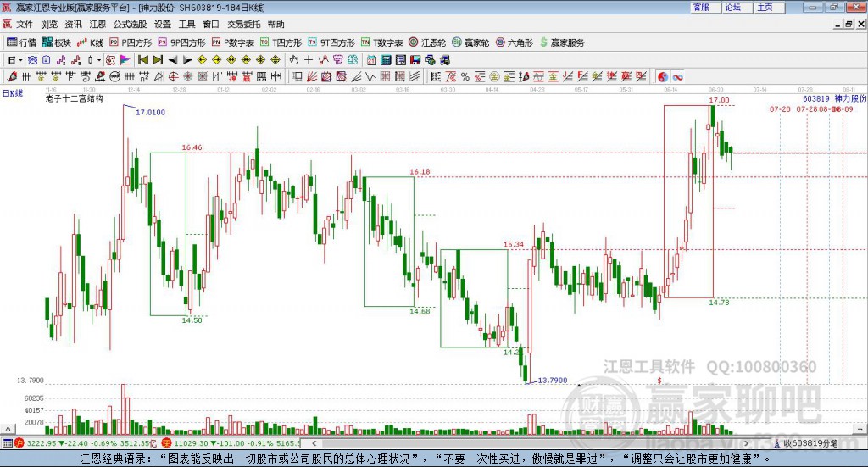The width and height of the screenshot is (868, 467).
Task: Open the 板块 sector view
Action: click(x=57, y=42)
